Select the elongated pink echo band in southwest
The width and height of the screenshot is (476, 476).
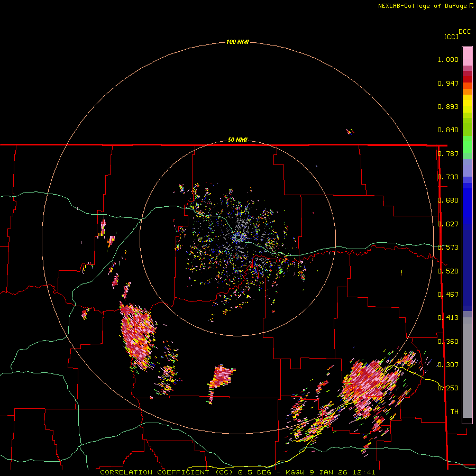click(138, 335)
